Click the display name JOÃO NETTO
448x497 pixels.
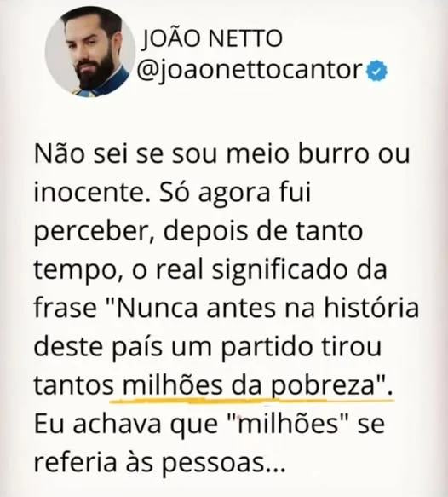point(212,38)
